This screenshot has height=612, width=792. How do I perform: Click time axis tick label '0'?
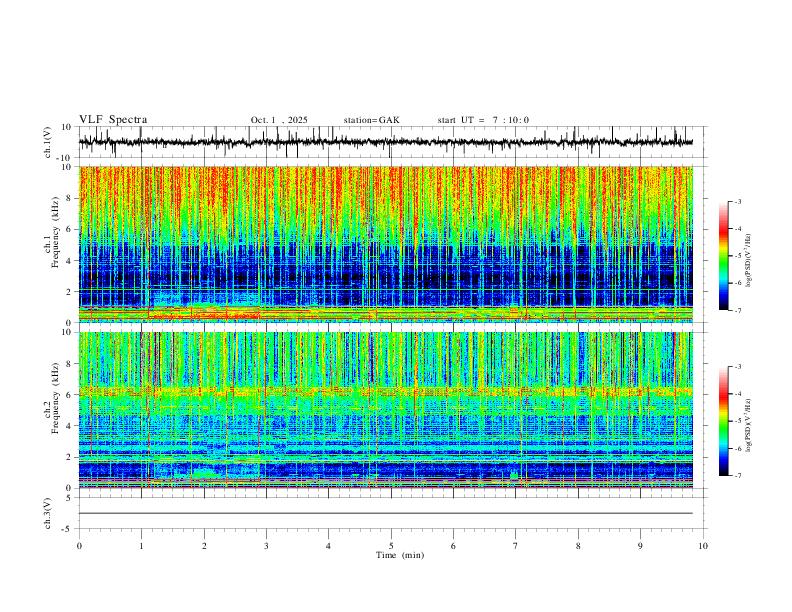pos(79,546)
